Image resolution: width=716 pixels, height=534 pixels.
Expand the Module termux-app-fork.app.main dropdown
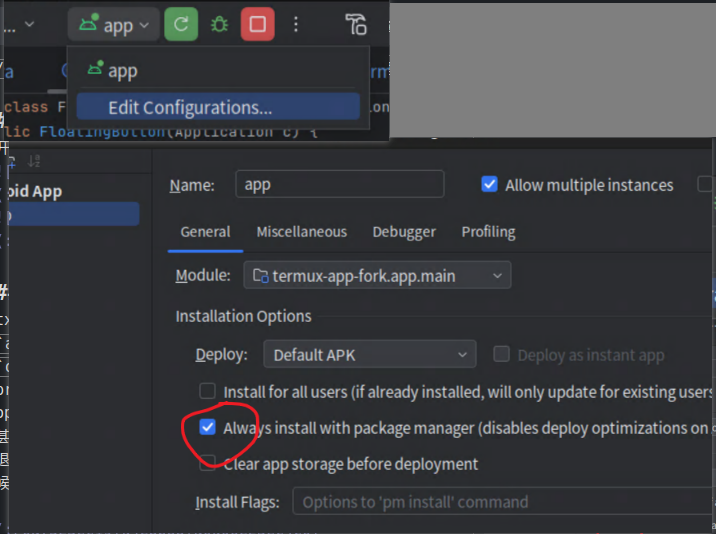[377, 275]
